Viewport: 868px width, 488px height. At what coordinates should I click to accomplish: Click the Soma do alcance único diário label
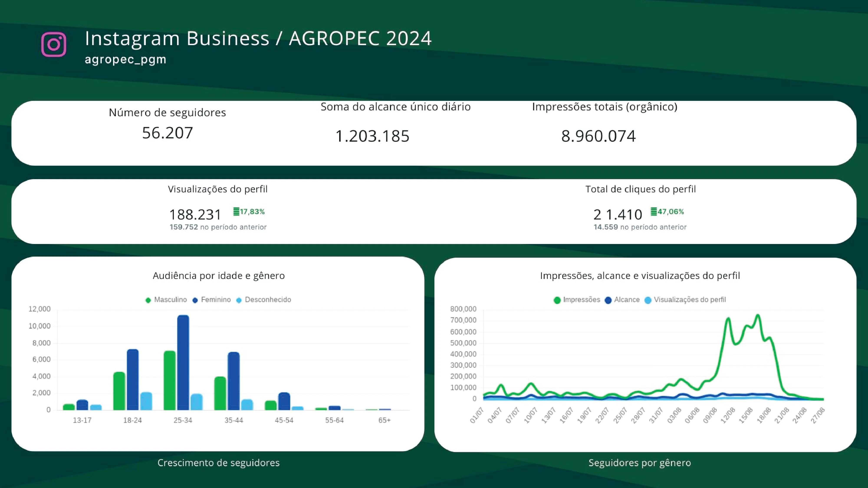[x=396, y=107]
